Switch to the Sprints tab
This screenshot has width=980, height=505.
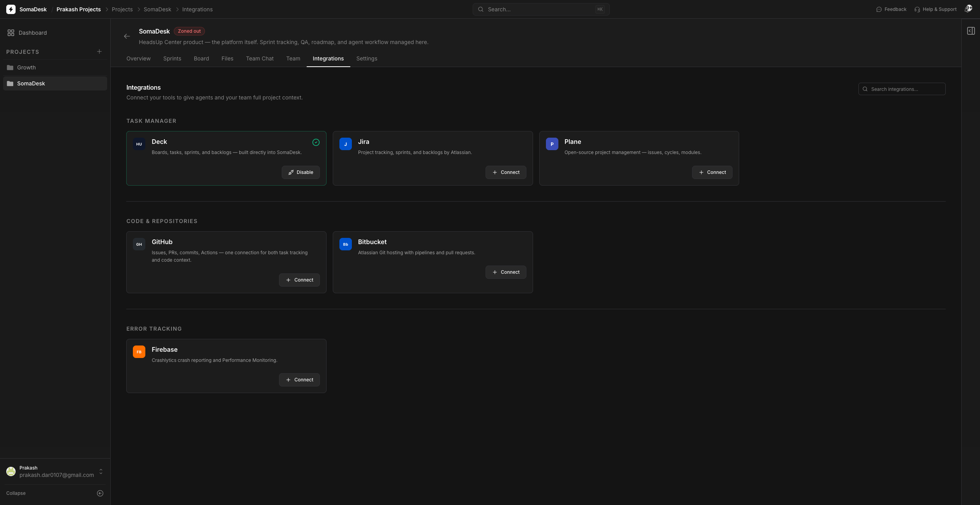click(172, 58)
